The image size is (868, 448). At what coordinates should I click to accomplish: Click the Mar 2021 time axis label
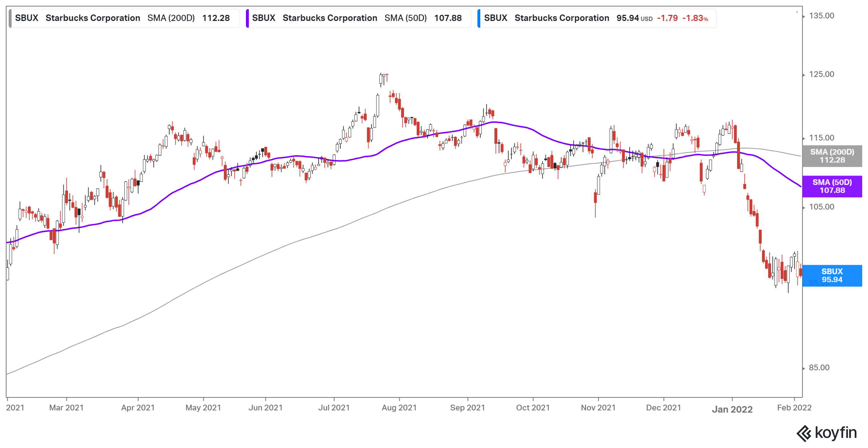point(66,408)
